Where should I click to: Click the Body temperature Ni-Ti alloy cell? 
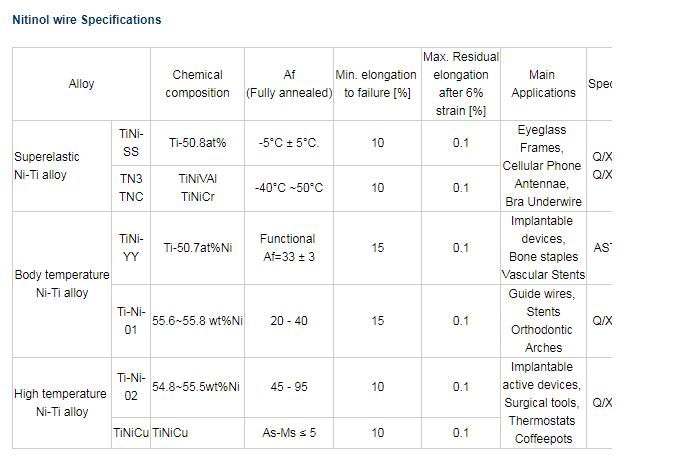(62, 284)
